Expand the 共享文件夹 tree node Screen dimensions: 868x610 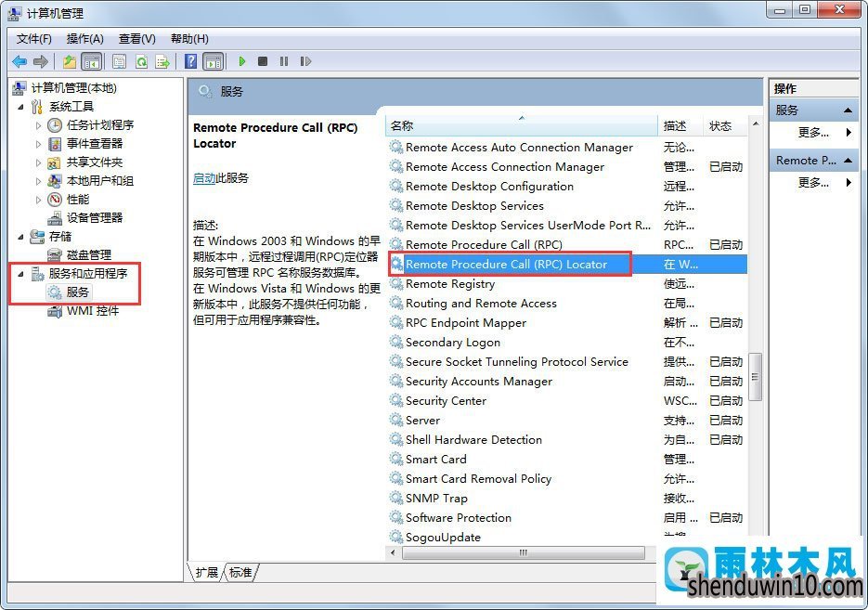coord(38,162)
